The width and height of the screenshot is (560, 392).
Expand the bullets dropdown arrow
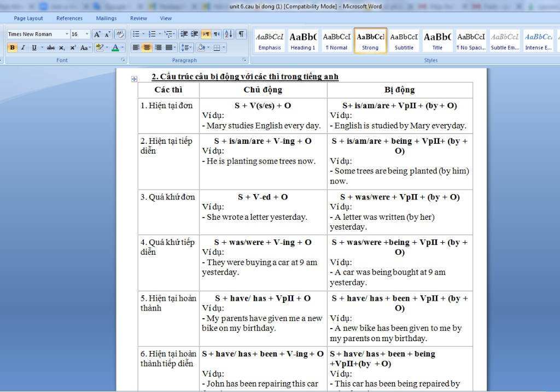(144, 34)
